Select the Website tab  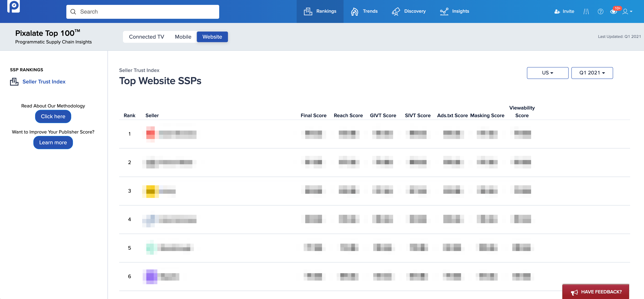pos(212,37)
